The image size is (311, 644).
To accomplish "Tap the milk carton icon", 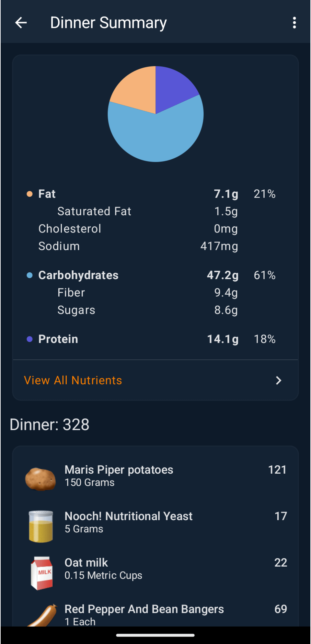I will (41, 573).
